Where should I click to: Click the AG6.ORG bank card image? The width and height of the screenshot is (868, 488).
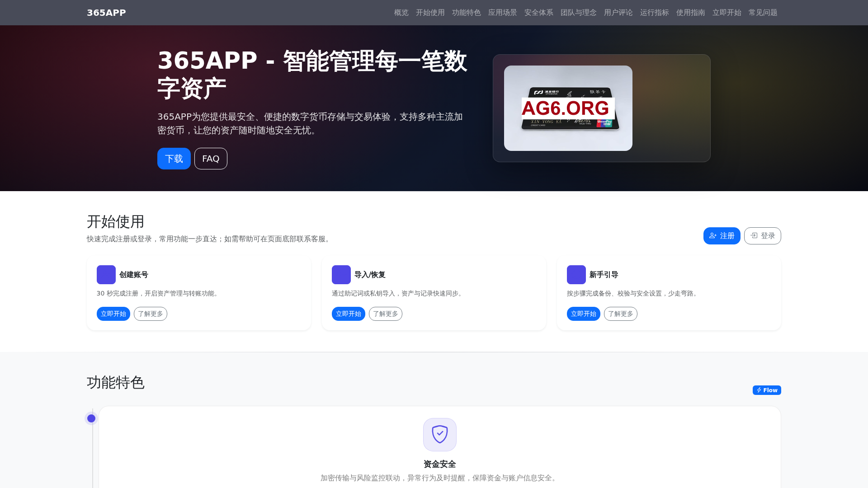[x=568, y=108]
